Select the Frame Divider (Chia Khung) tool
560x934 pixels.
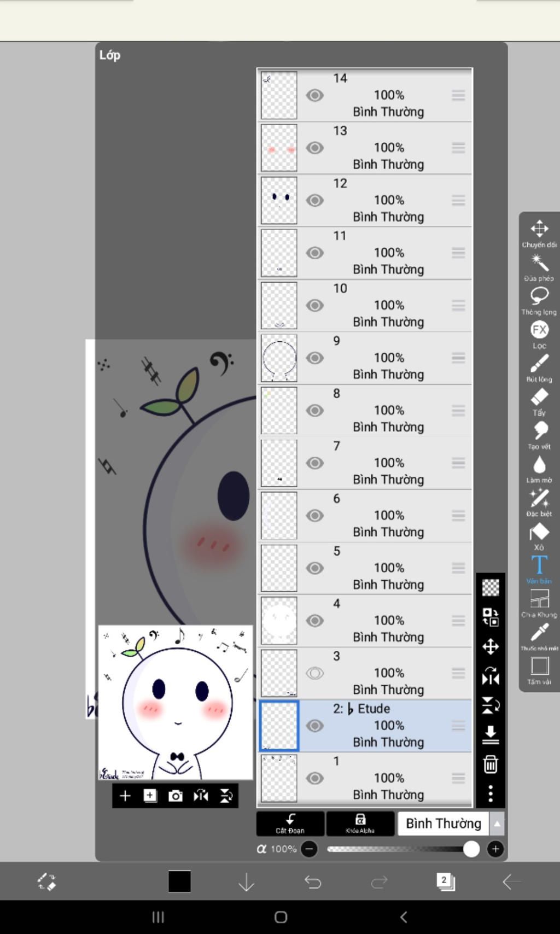tap(539, 603)
